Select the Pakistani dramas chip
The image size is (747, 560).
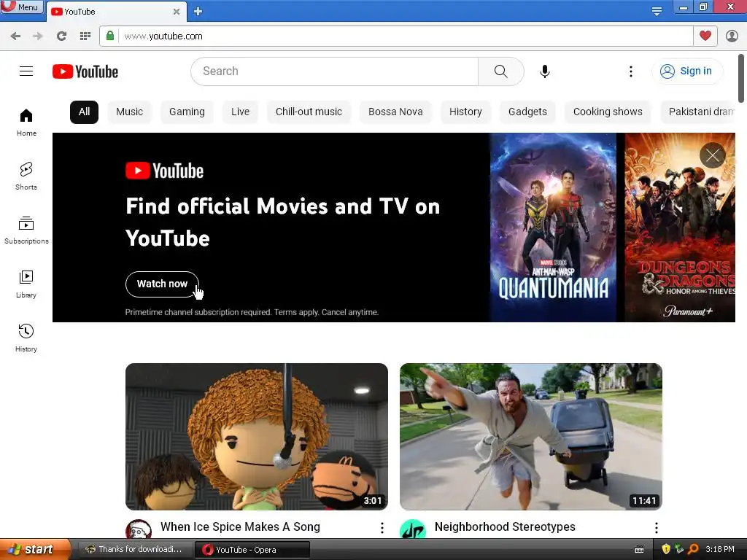coord(698,112)
